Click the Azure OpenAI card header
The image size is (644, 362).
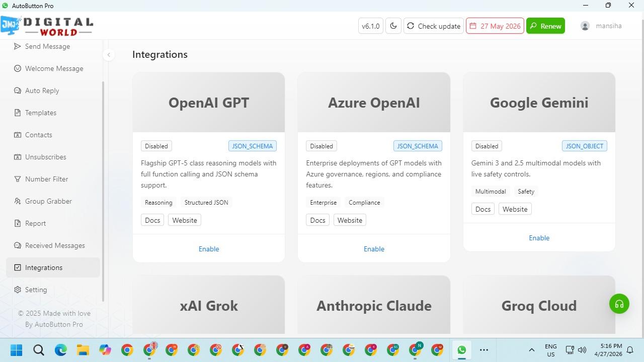pyautogui.click(x=374, y=103)
